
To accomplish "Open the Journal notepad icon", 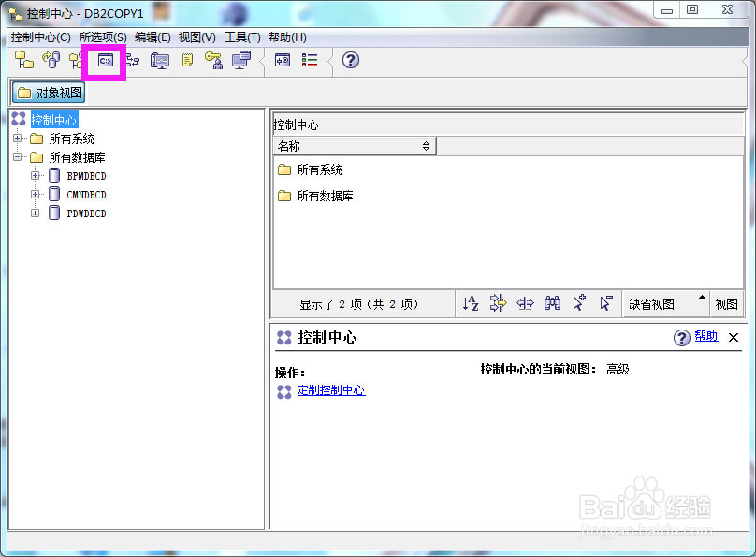I will pyautogui.click(x=186, y=60).
